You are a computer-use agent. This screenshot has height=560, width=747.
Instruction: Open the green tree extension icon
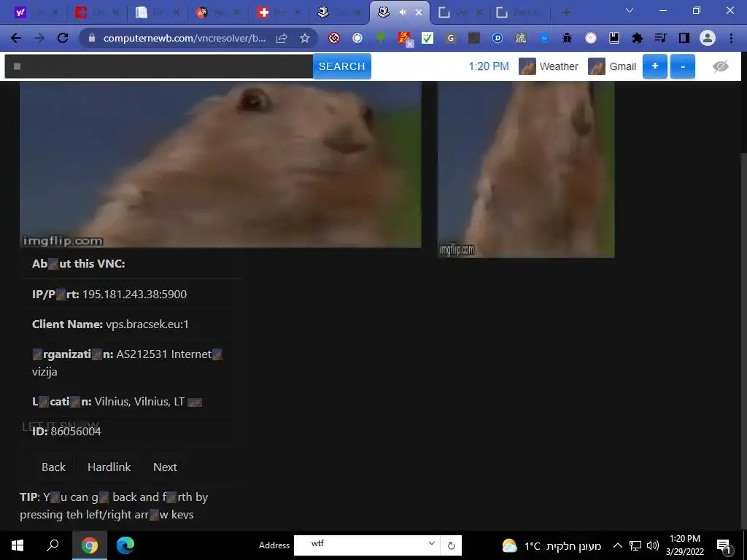(381, 38)
